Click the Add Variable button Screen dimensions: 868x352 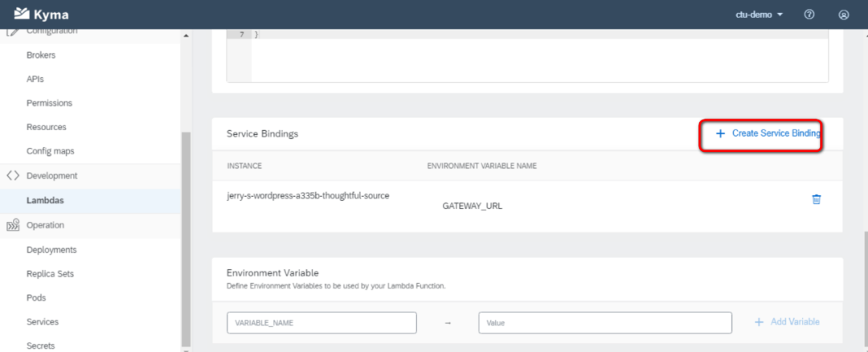(787, 321)
